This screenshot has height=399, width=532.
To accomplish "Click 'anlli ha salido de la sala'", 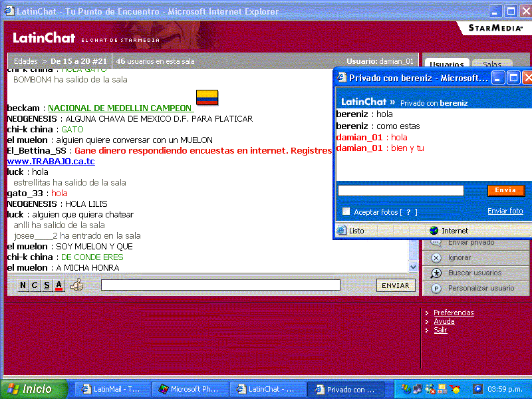I will coord(59,225).
